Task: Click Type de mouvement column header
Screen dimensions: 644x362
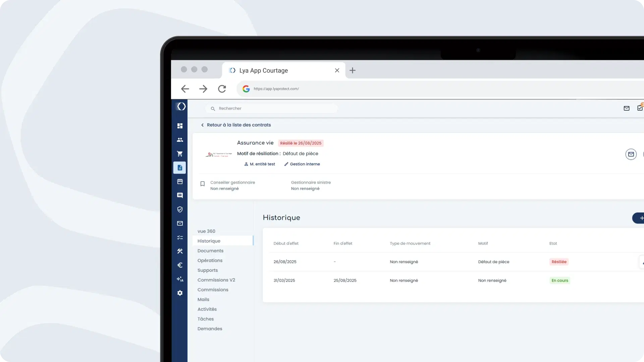Action: point(410,243)
